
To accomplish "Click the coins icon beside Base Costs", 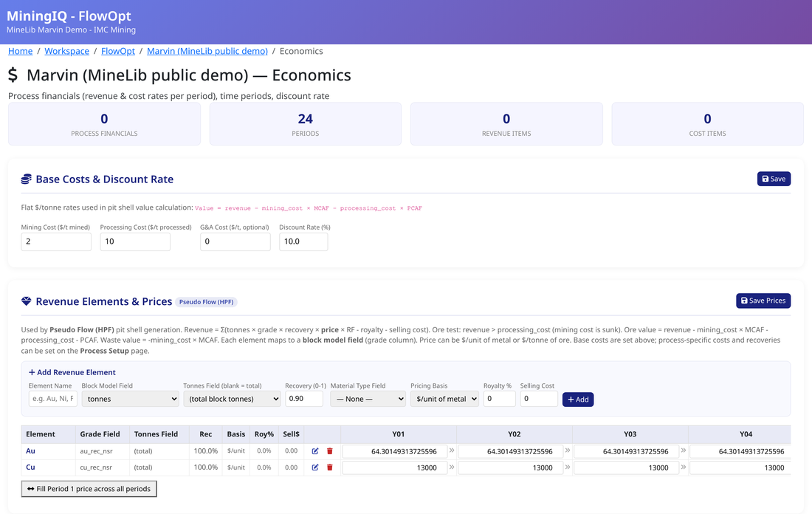I will coord(26,179).
